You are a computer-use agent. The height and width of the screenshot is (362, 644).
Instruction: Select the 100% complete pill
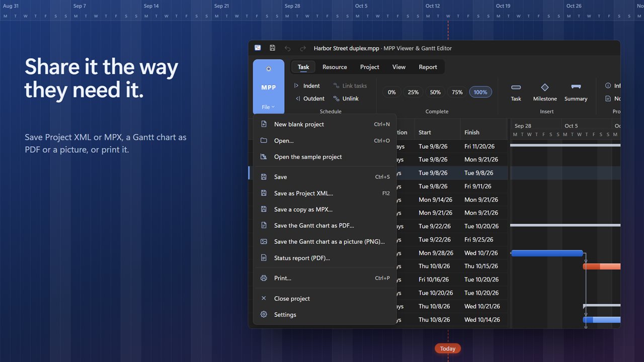click(480, 93)
